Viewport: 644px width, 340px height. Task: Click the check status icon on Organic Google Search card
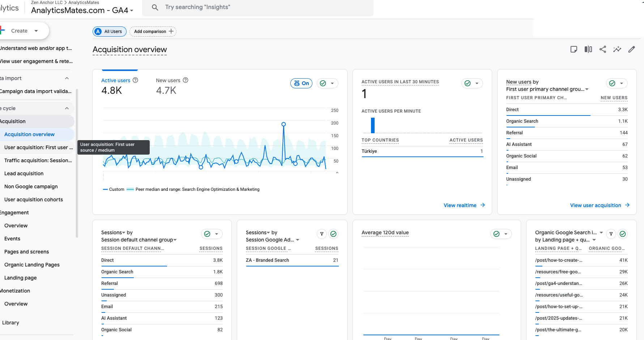[x=623, y=234]
